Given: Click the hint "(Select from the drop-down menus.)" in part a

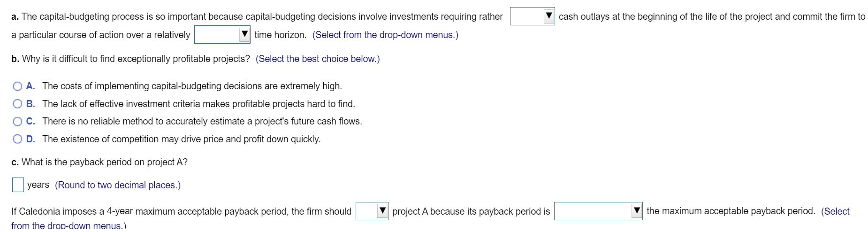Looking at the screenshot, I should tap(385, 35).
